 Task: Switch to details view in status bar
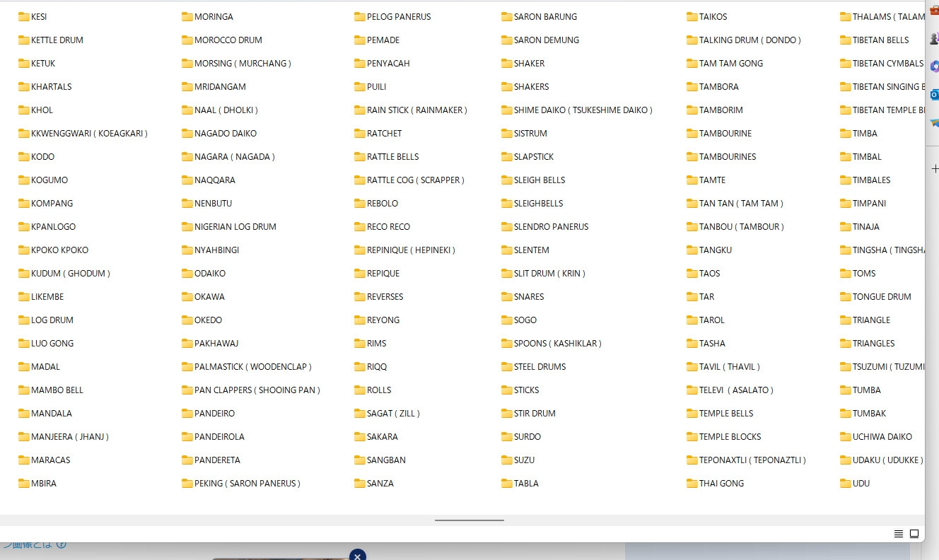pyautogui.click(x=899, y=534)
